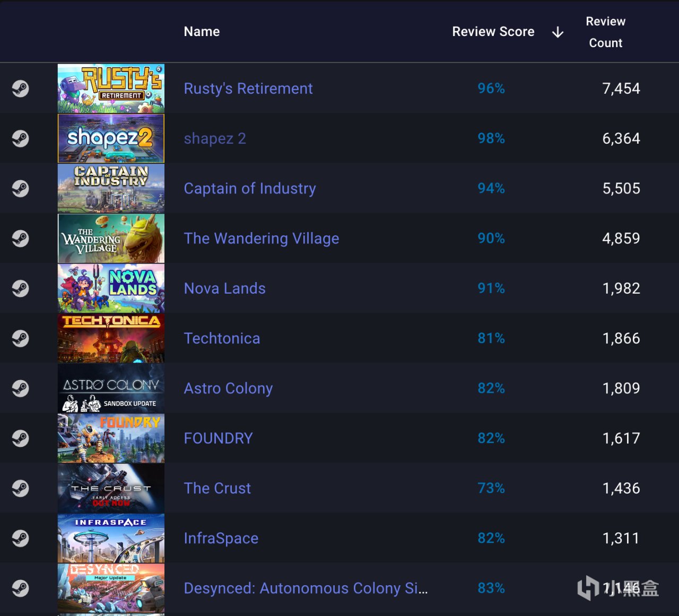Open the shapez 2 game link
This screenshot has height=616, width=679.
click(x=215, y=138)
